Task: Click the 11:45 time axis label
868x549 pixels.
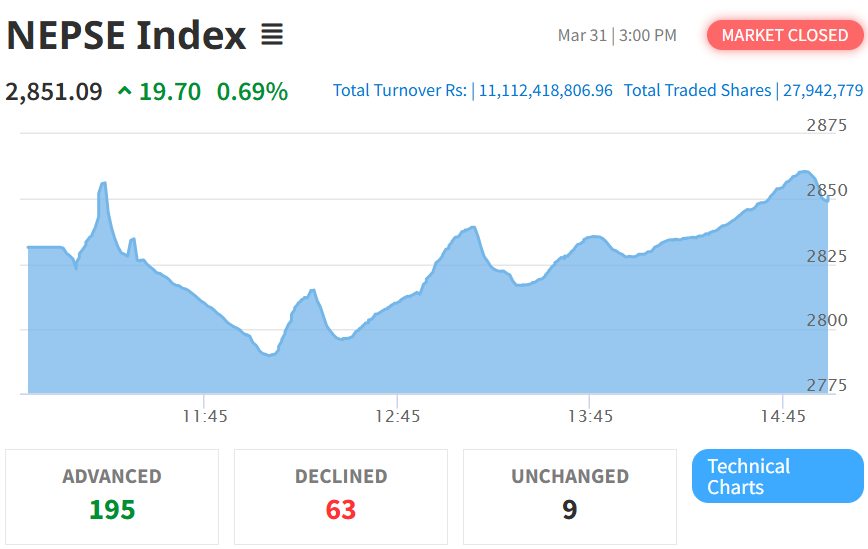Action: click(x=205, y=416)
